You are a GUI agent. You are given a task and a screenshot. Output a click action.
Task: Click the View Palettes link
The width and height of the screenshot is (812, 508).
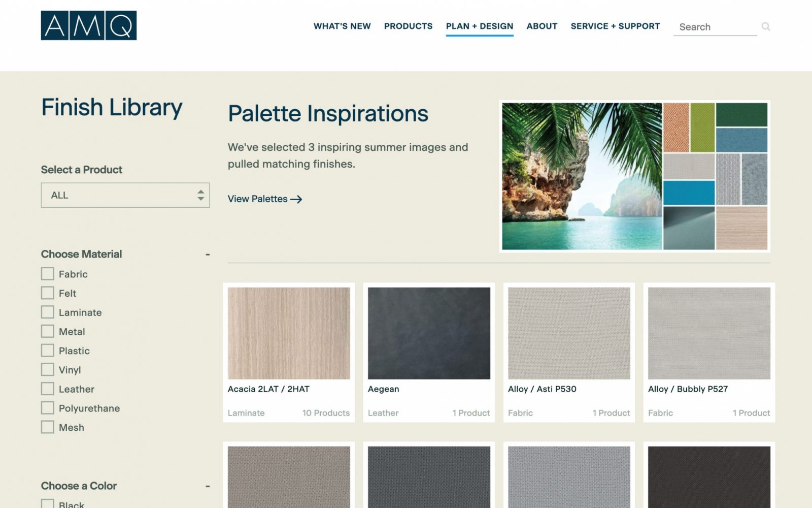[x=265, y=199]
